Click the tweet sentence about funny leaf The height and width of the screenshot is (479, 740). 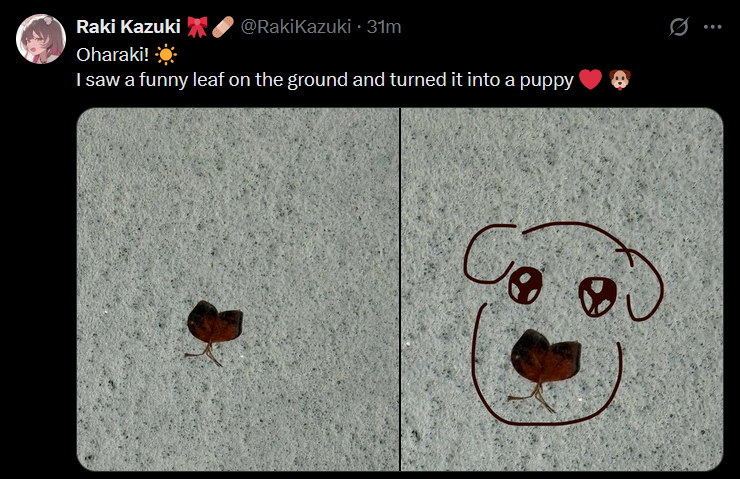pyautogui.click(x=325, y=80)
